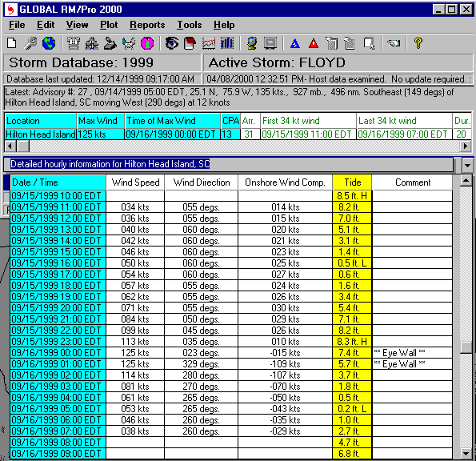Open the hourly information location dropdown
Screen dimensions: 476x461
[x=467, y=165]
